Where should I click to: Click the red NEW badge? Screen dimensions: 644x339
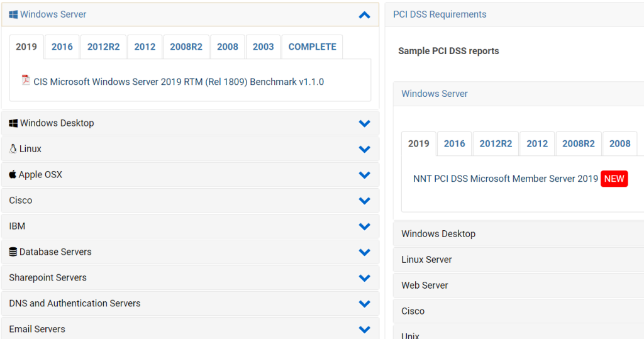point(614,179)
